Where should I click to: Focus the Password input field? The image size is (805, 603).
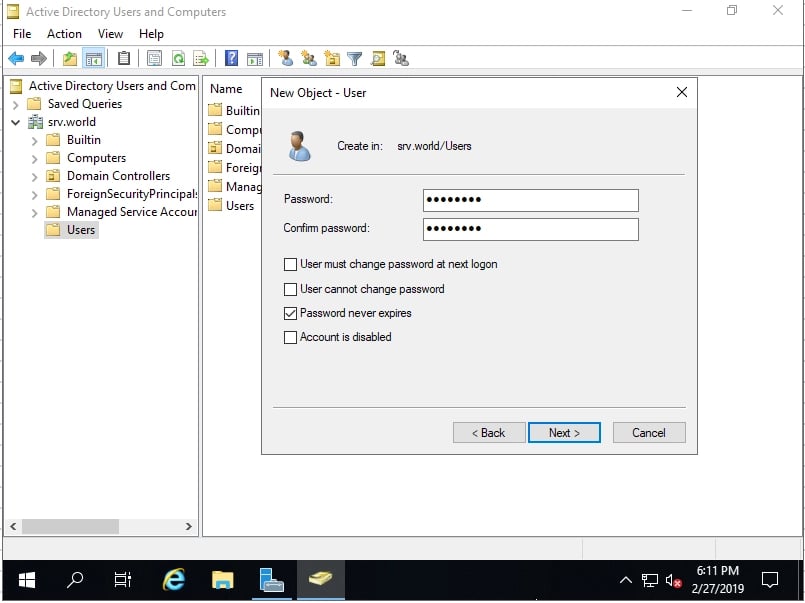[x=531, y=200]
